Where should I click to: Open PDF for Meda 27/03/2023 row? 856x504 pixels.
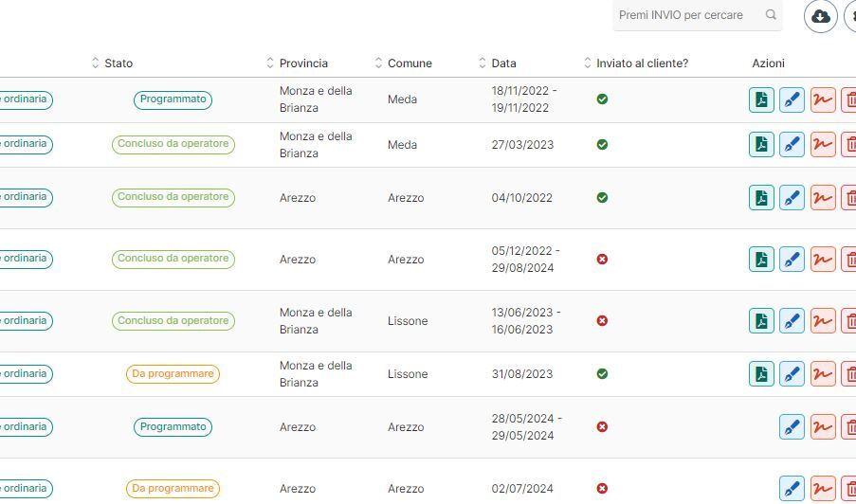[x=761, y=145]
